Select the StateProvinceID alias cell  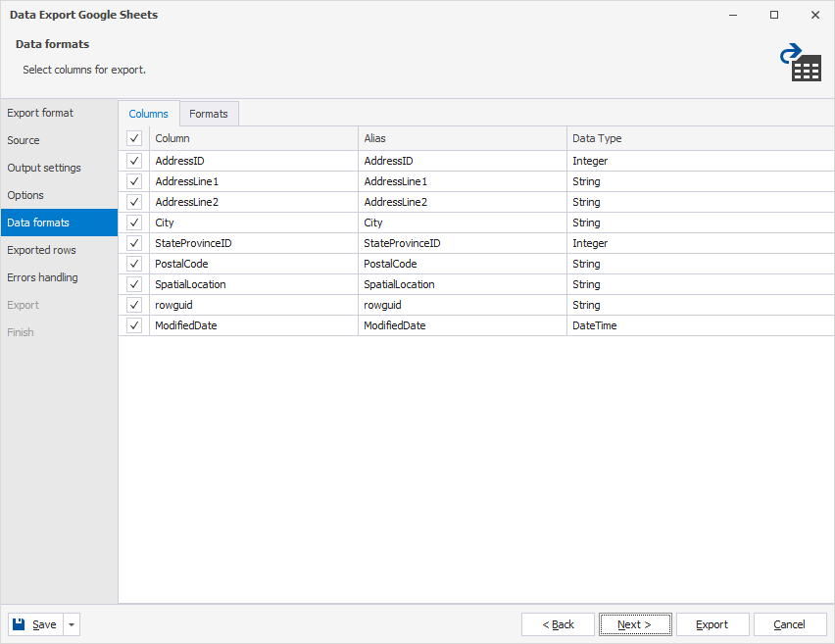point(463,243)
